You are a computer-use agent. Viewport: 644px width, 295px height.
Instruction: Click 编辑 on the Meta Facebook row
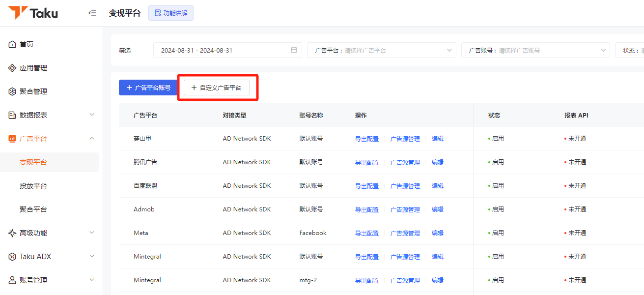(437, 233)
